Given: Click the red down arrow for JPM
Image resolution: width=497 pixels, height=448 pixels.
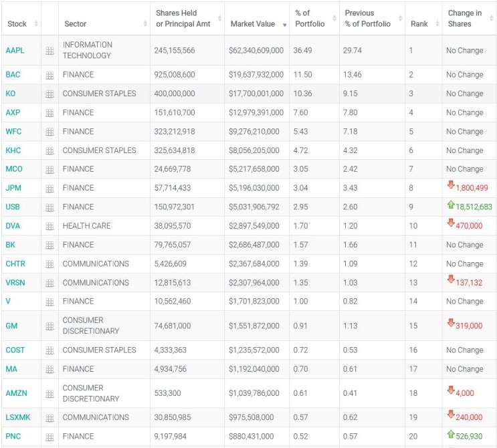Looking at the screenshot, I should pos(451,185).
